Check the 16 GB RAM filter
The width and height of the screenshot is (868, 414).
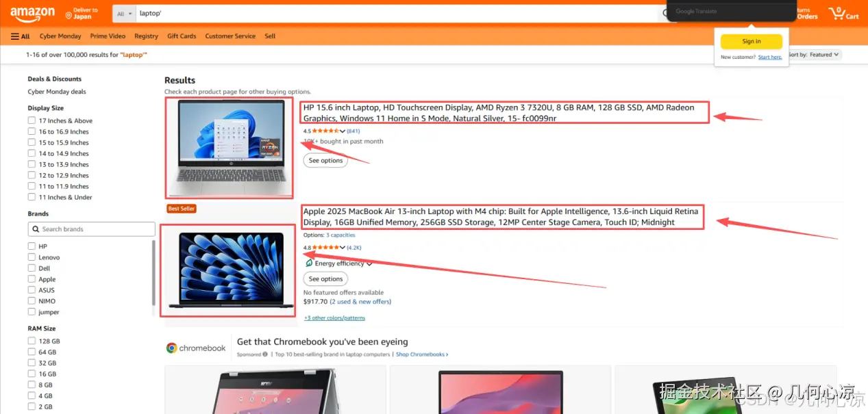pyautogui.click(x=32, y=374)
